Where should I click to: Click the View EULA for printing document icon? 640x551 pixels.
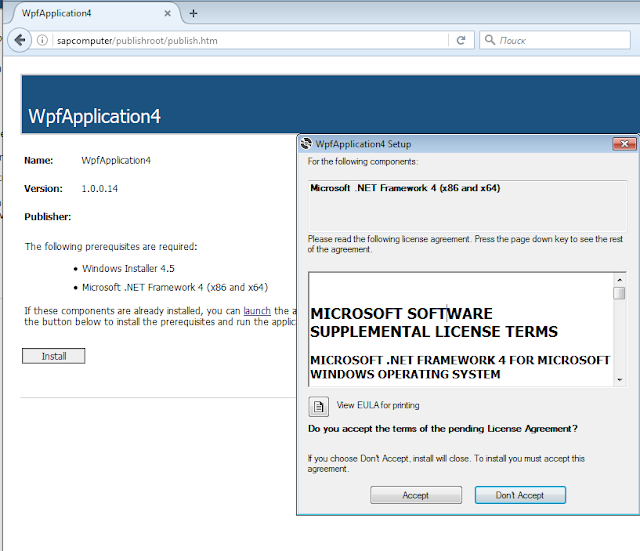[318, 406]
